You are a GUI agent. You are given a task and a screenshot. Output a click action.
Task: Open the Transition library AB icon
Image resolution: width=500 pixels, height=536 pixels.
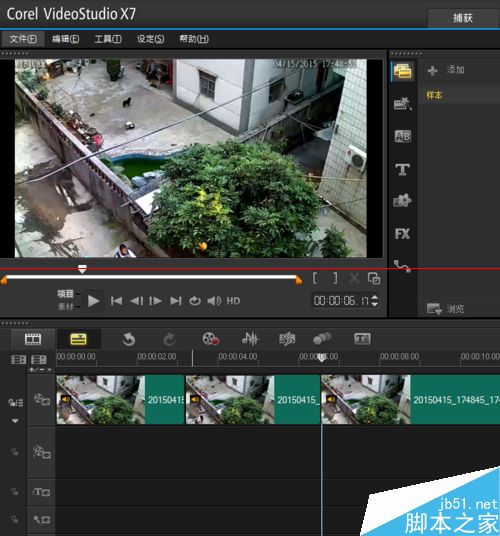pyautogui.click(x=402, y=136)
